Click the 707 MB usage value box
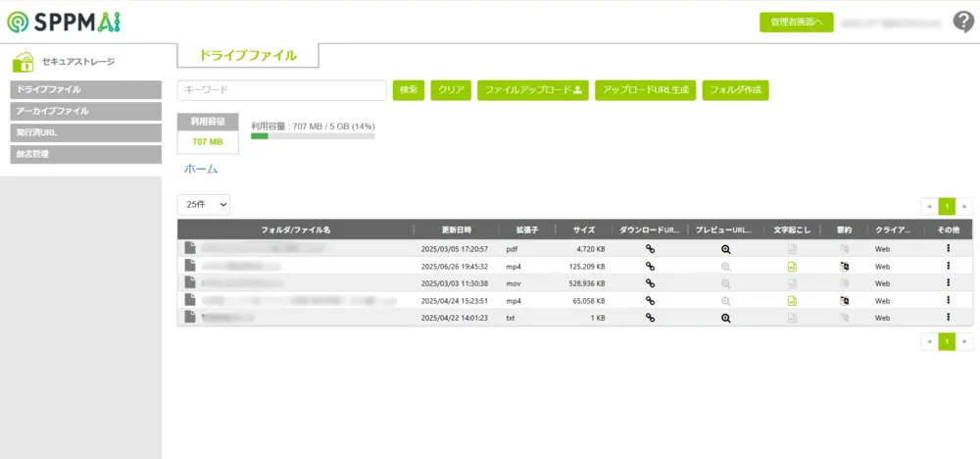This screenshot has width=980, height=459. pyautogui.click(x=208, y=142)
